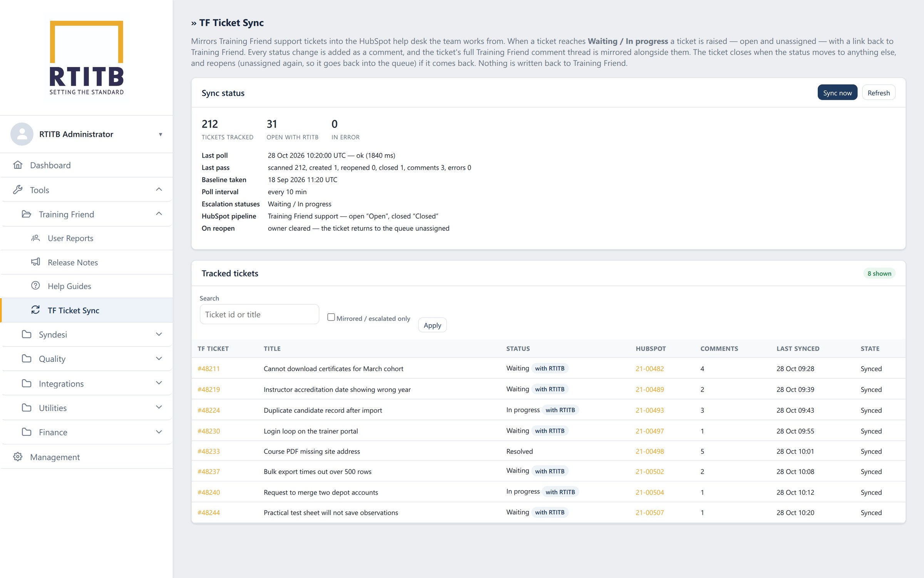
Task: Click the Dashboard home icon
Action: [x=18, y=165]
